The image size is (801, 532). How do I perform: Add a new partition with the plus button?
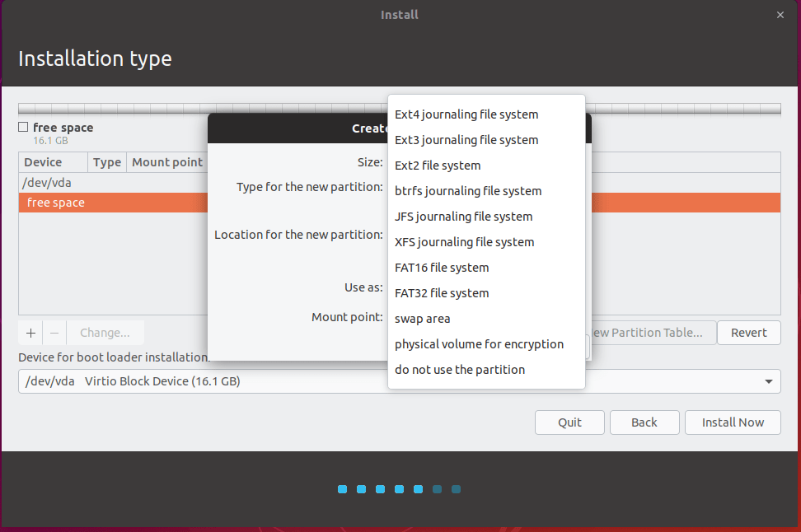click(x=30, y=333)
